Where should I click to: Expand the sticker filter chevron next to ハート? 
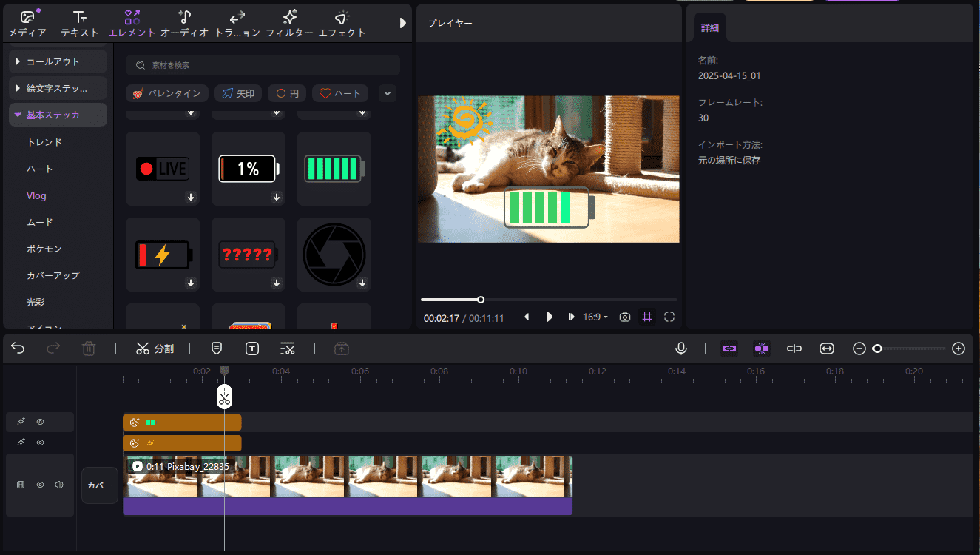coord(387,93)
